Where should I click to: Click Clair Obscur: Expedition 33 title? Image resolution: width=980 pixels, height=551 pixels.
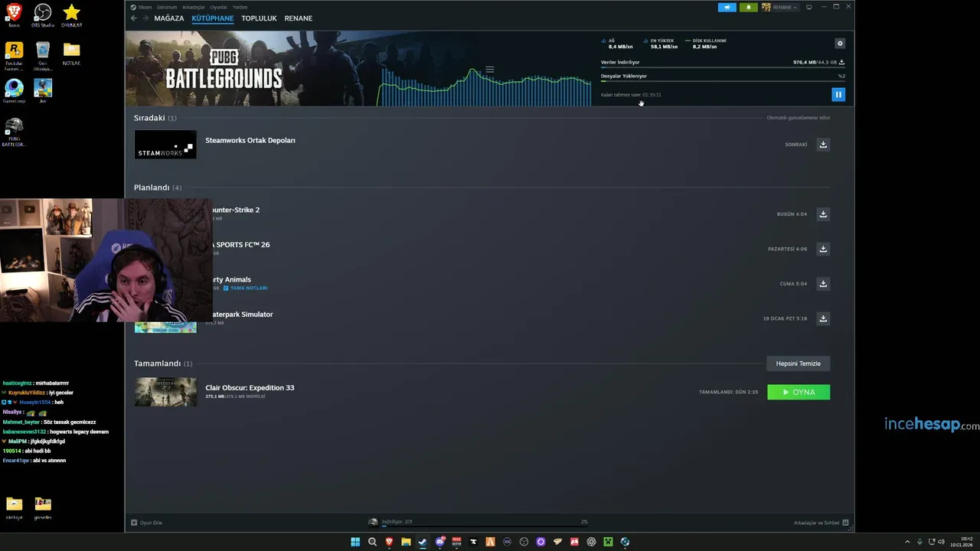(x=250, y=388)
